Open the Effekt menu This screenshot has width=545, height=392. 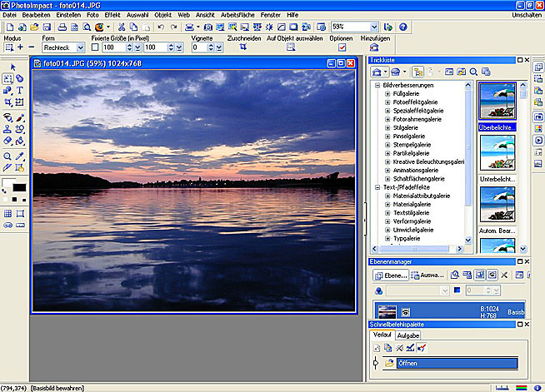[112, 15]
